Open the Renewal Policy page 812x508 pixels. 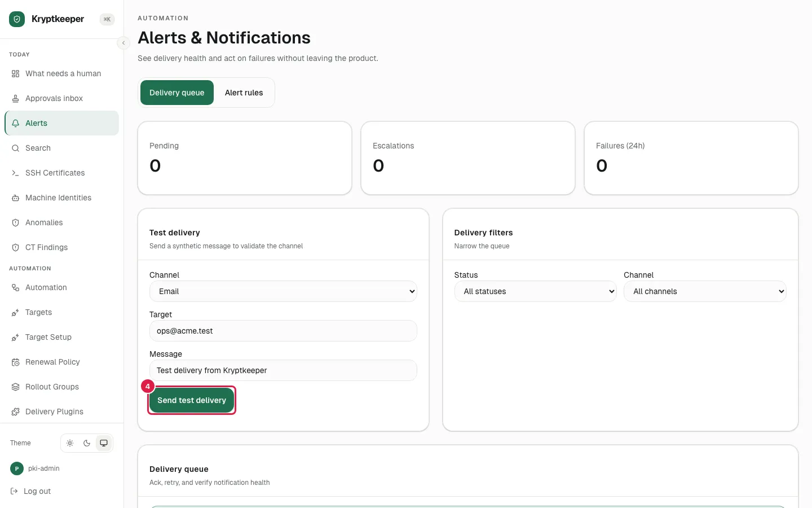[x=62, y=362]
